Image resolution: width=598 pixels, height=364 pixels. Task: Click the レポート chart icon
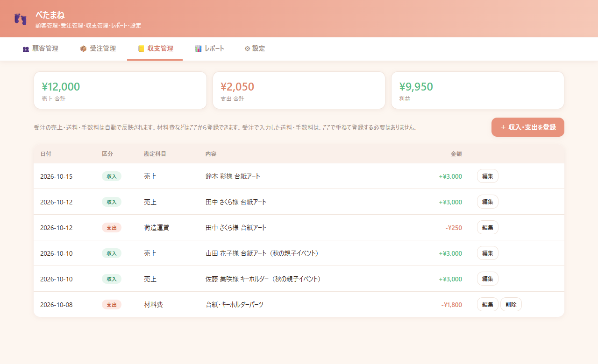point(198,49)
